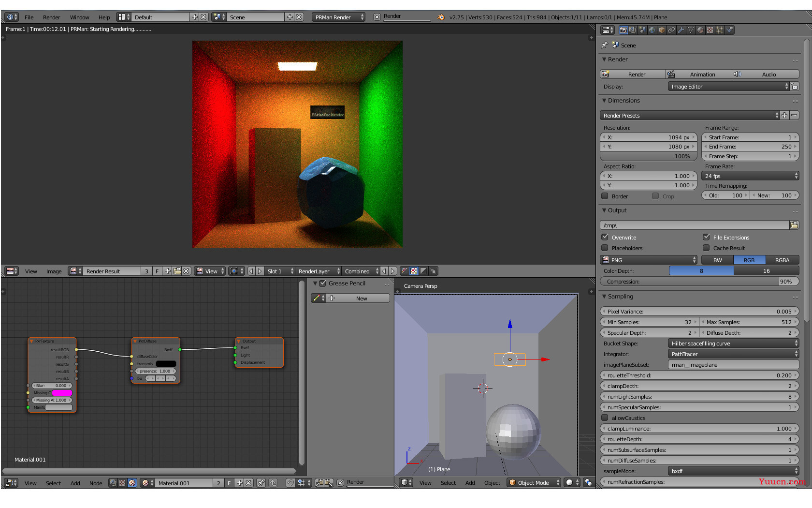This screenshot has height=508, width=812.
Task: Open the Texture properties tab (checker icon)
Action: 710,30
